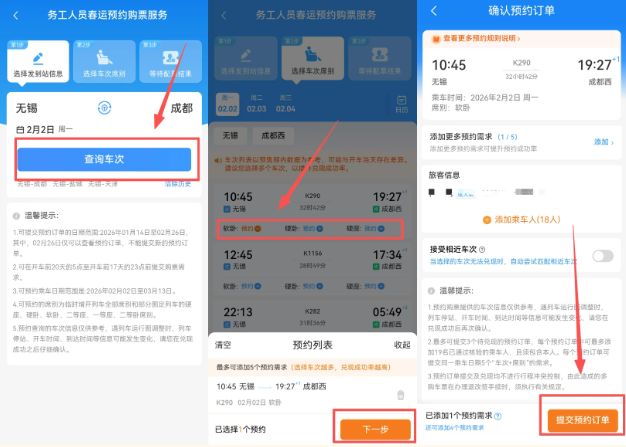Select 硬卧 option for K1156 train
Viewport: 626px width, 447px height.
(303, 286)
